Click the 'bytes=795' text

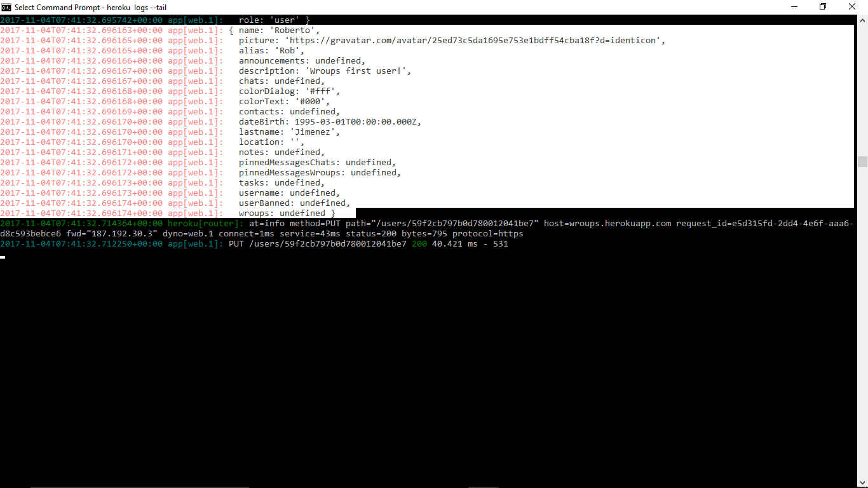[x=424, y=234]
